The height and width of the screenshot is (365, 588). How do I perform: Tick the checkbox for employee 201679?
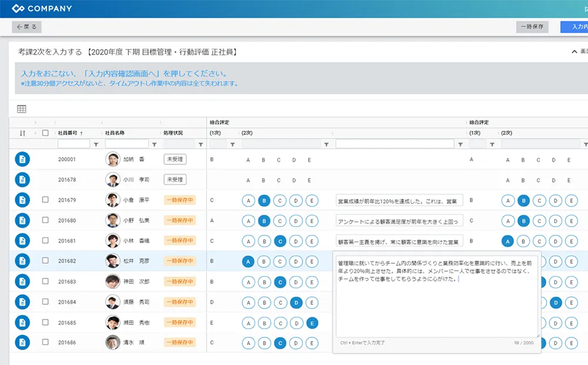45,200
